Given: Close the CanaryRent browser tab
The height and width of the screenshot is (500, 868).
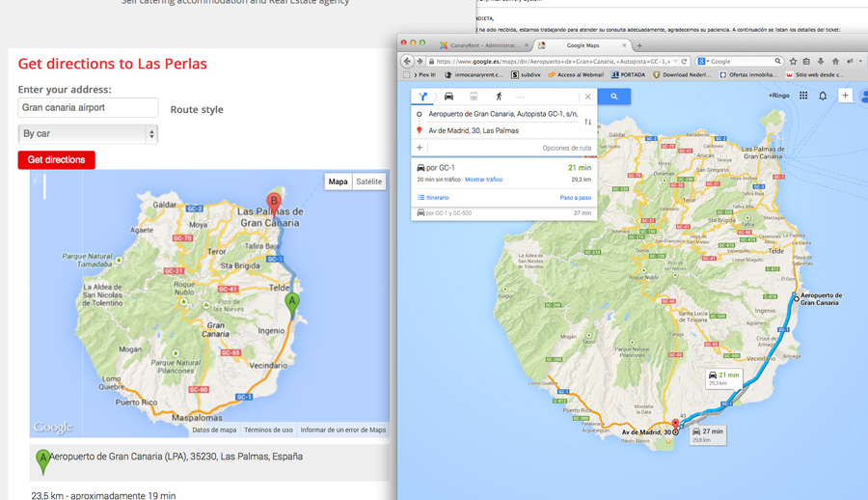Looking at the screenshot, I should [526, 45].
